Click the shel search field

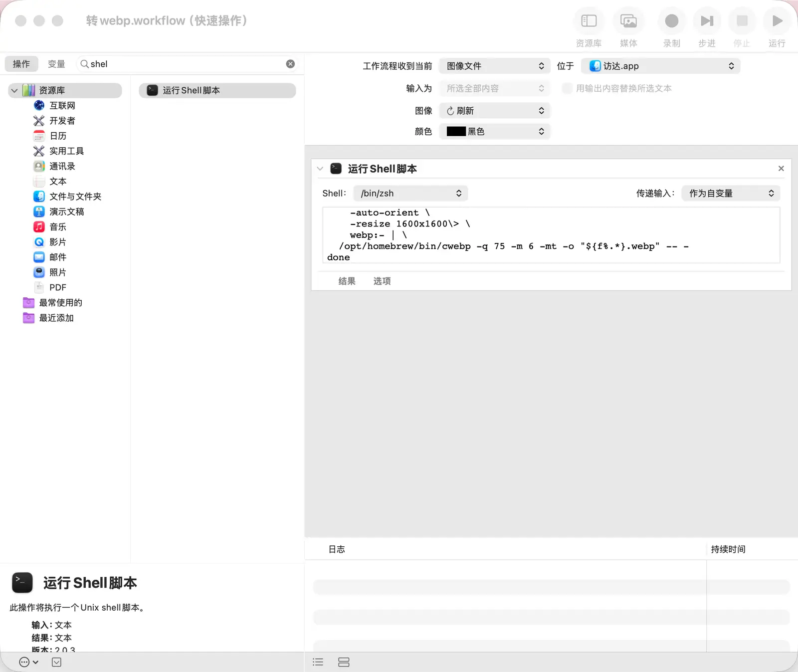tap(188, 64)
